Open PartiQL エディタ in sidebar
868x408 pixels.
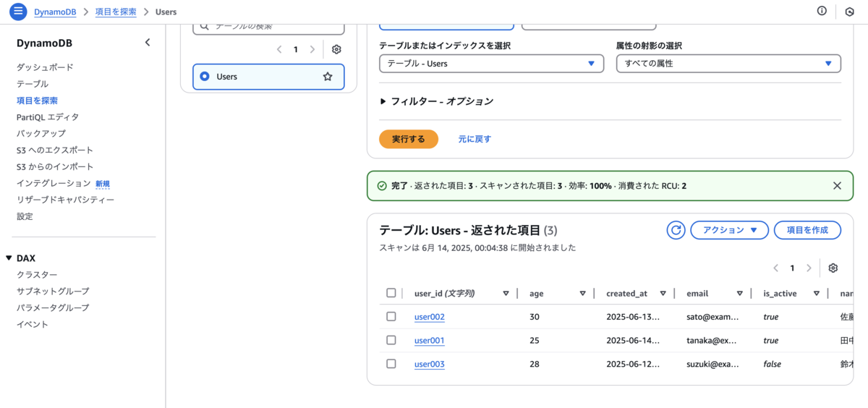pos(48,117)
